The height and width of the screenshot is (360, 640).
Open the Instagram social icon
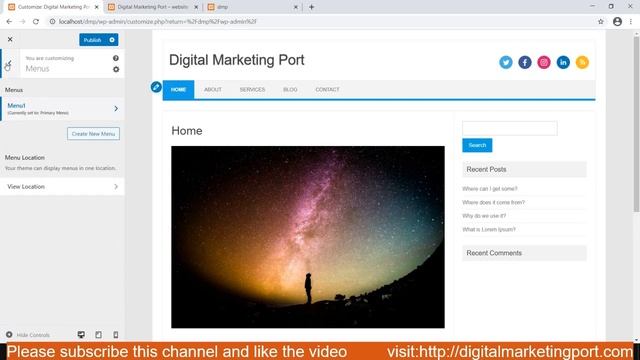(x=544, y=62)
